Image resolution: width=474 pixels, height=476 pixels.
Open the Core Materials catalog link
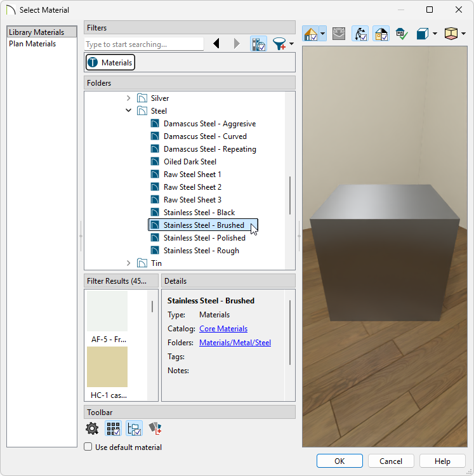click(223, 329)
